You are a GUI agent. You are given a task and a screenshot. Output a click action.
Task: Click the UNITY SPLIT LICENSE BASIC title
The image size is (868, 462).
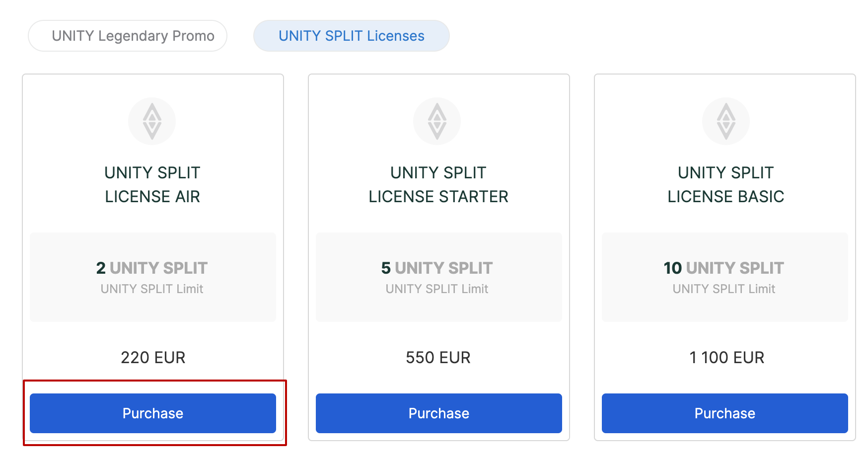[x=725, y=184]
